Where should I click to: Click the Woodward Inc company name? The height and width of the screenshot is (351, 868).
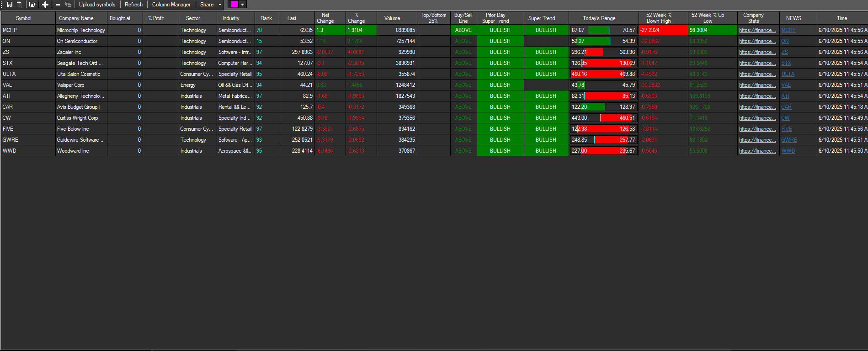coord(73,151)
